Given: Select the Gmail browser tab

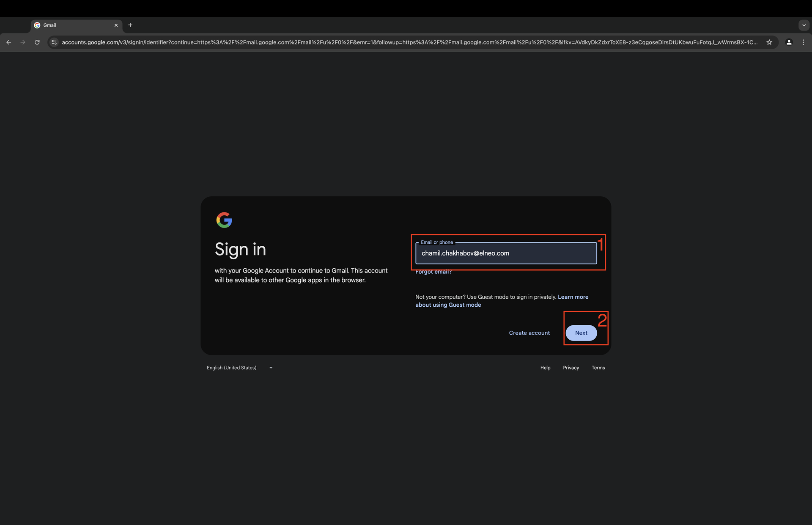Looking at the screenshot, I should coord(72,25).
